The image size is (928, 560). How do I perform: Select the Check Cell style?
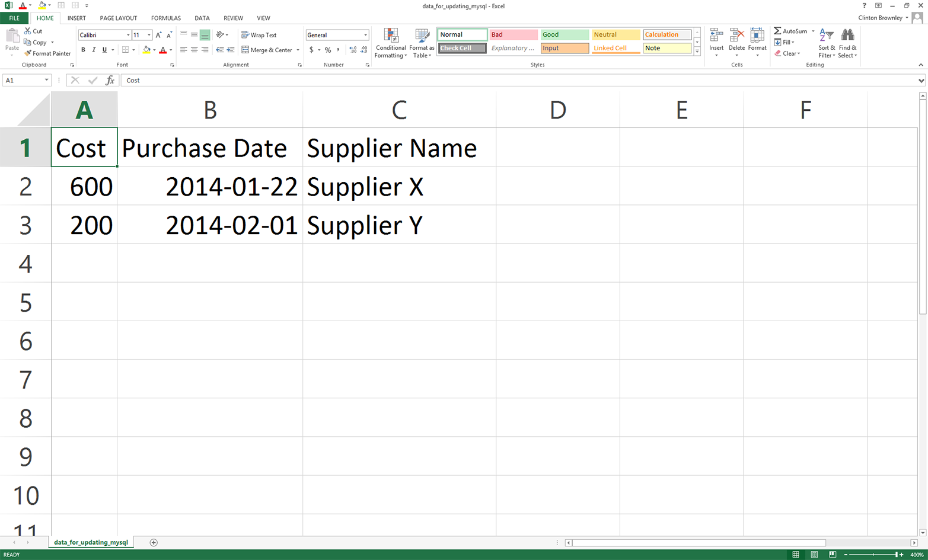(x=461, y=48)
